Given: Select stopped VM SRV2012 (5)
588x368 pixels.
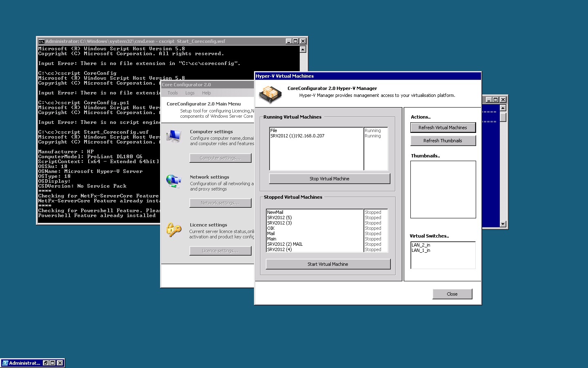Looking at the screenshot, I should click(x=315, y=218).
